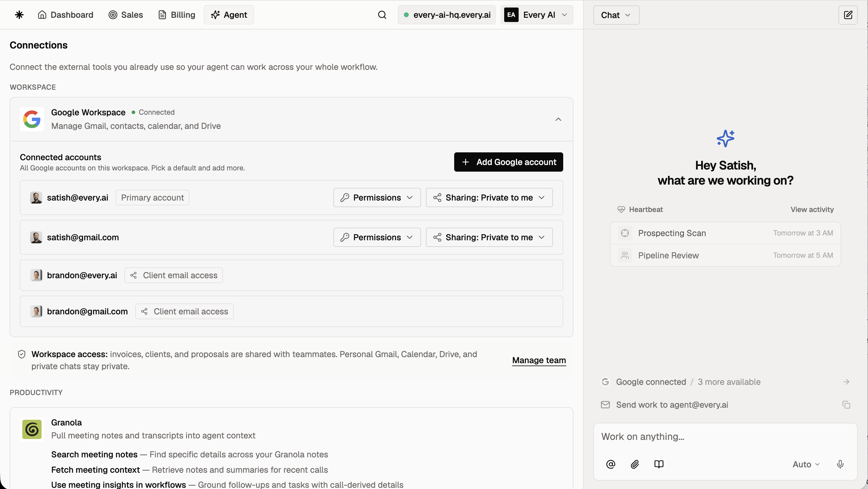Click Client email access for brandon@gmail.com
868x489 pixels.
pos(184,312)
